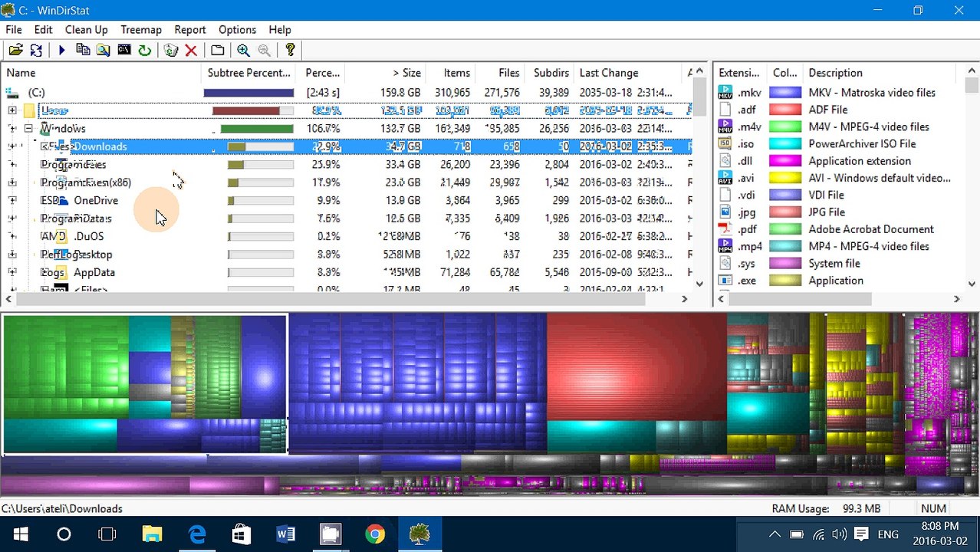Click the red X delete permanently icon
The width and height of the screenshot is (980, 552).
(x=191, y=50)
